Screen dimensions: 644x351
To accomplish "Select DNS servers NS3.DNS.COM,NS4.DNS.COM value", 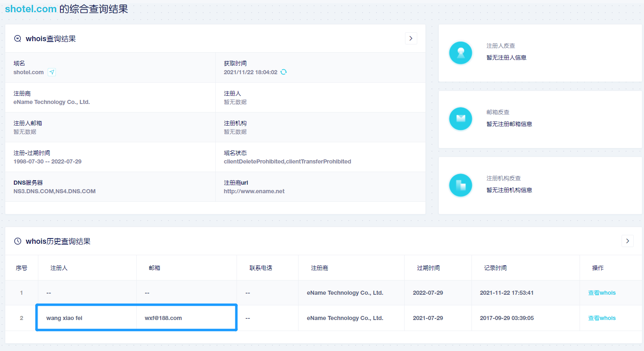I will click(55, 191).
